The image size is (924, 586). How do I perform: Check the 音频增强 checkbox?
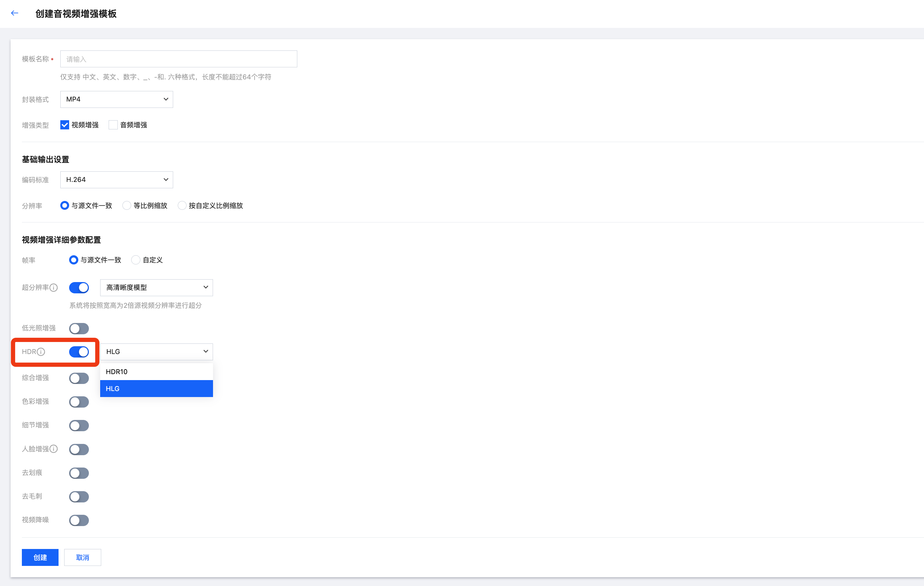[113, 125]
